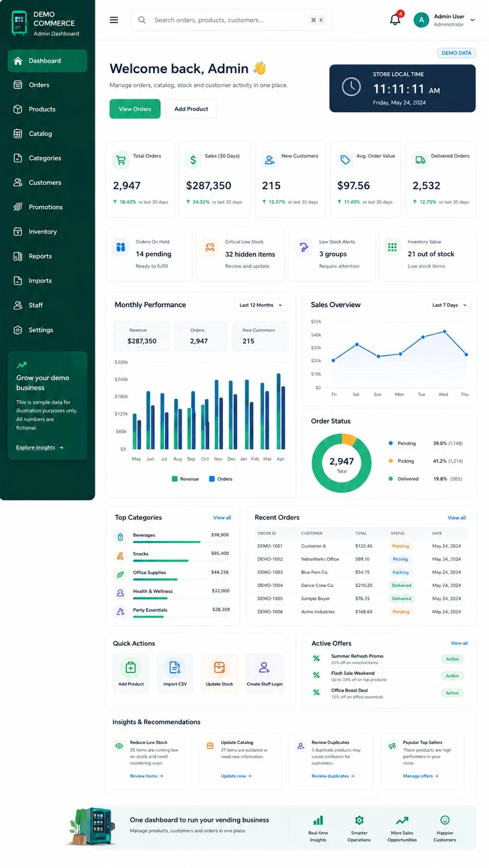Click the Update now link

click(x=236, y=776)
